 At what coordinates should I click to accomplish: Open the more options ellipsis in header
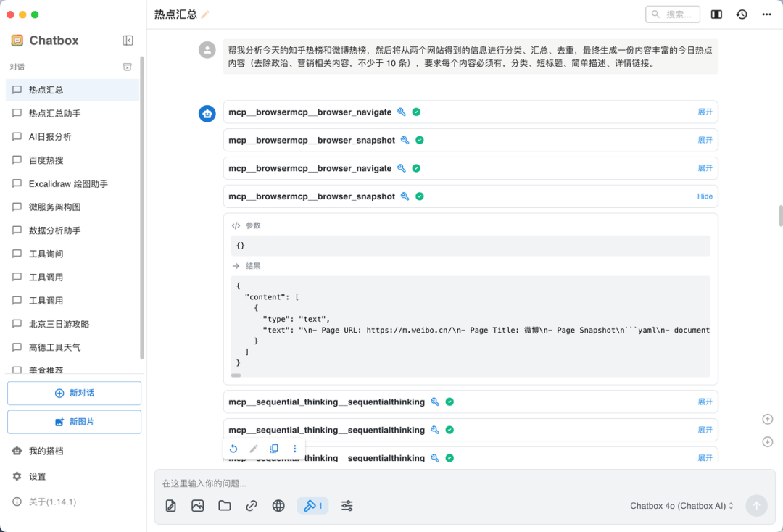point(766,14)
